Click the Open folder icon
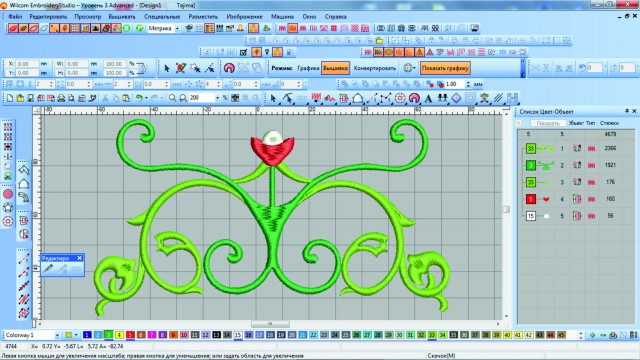Image resolution: width=640 pixels, height=360 pixels. coord(20,98)
